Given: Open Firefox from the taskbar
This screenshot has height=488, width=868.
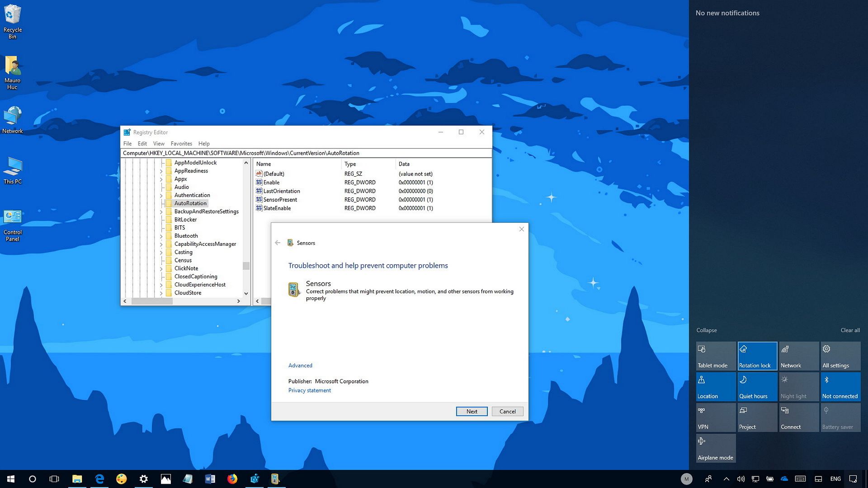Looking at the screenshot, I should pyautogui.click(x=232, y=479).
